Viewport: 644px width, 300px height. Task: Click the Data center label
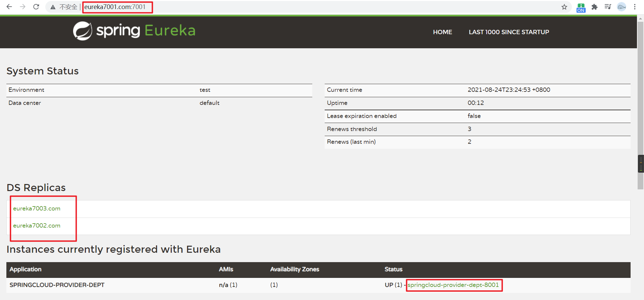pyautogui.click(x=24, y=103)
